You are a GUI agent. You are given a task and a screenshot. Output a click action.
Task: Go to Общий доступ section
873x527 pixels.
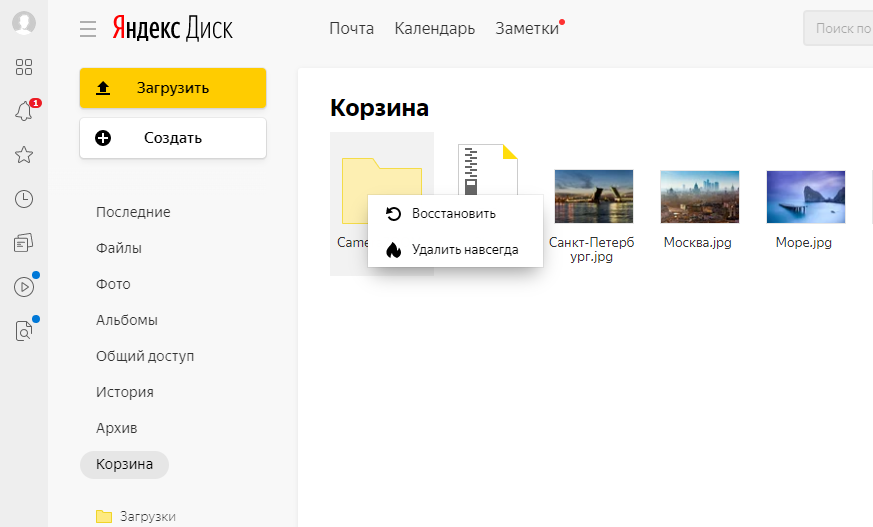(145, 356)
